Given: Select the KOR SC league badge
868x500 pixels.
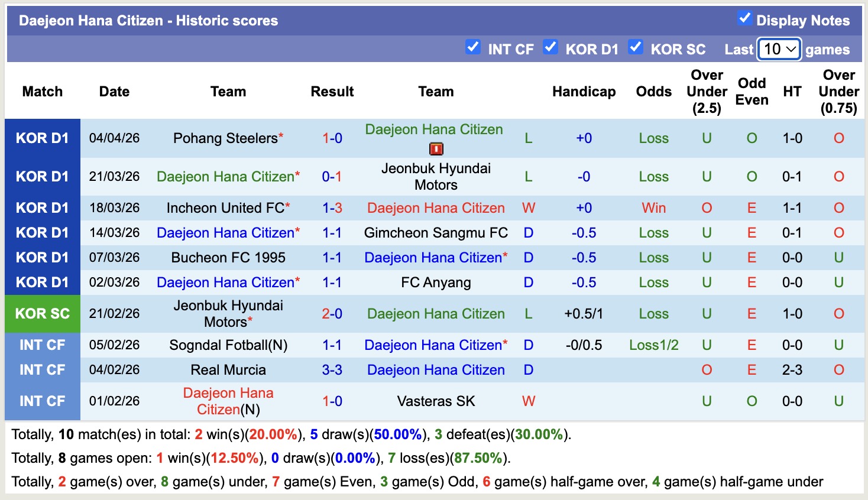Looking at the screenshot, I should 42,314.
